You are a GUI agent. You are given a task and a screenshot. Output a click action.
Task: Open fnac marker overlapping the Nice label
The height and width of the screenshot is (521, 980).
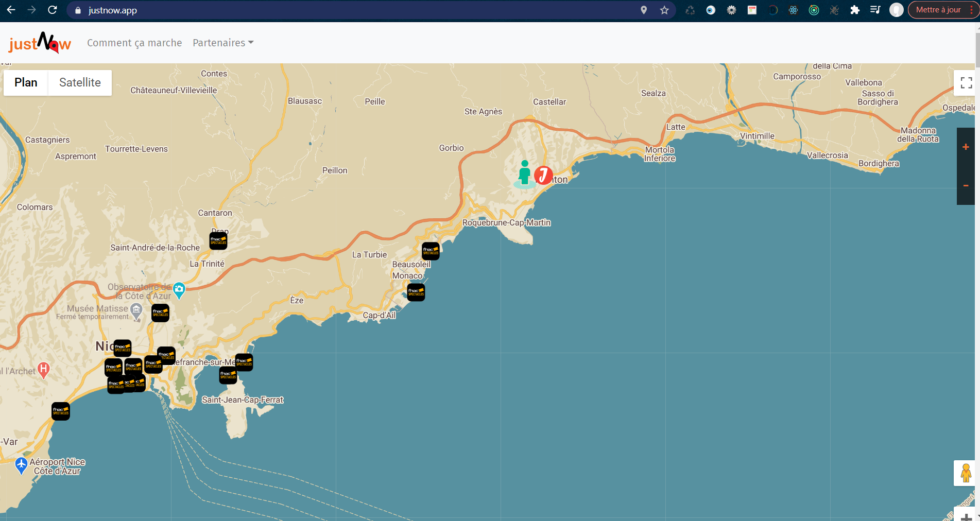click(123, 348)
